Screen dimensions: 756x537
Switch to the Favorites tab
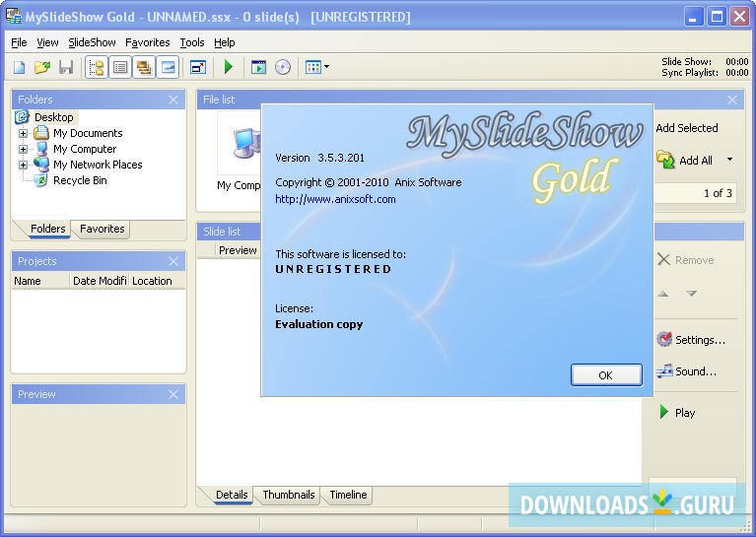[x=102, y=229]
